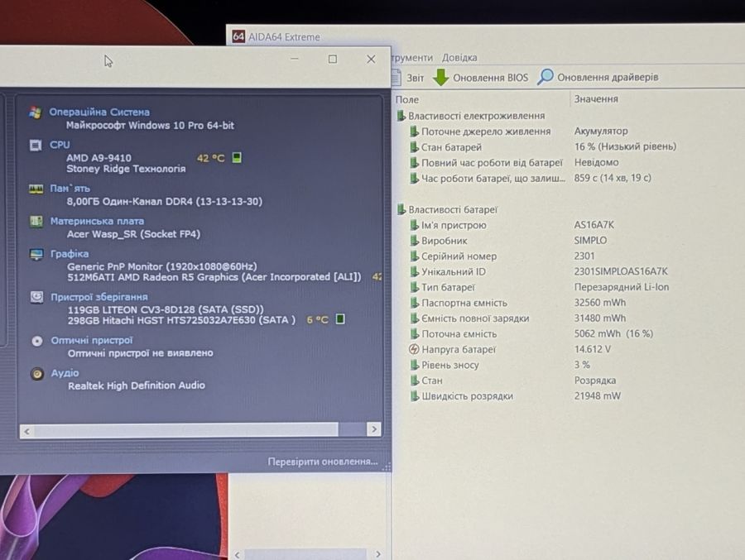
Task: Click the memory module icon
Action: 36,189
